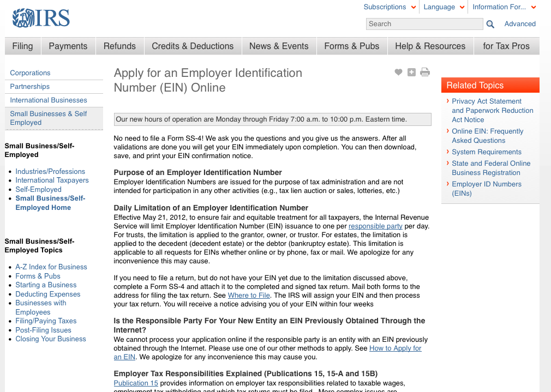This screenshot has height=392, width=551.
Task: Switch to the Forms & Pubs tab
Action: click(x=351, y=46)
